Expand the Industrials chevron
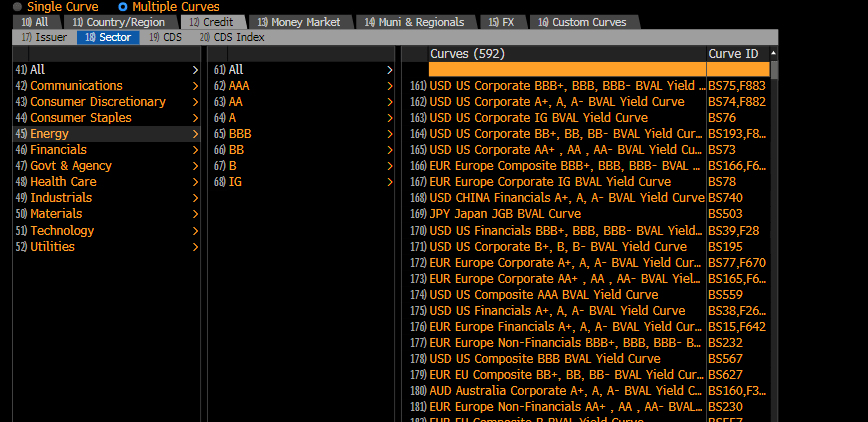This screenshot has height=422, width=868. coord(195,198)
